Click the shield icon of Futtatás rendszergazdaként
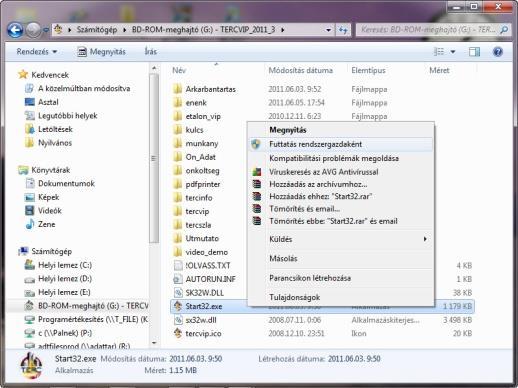 pyautogui.click(x=256, y=144)
